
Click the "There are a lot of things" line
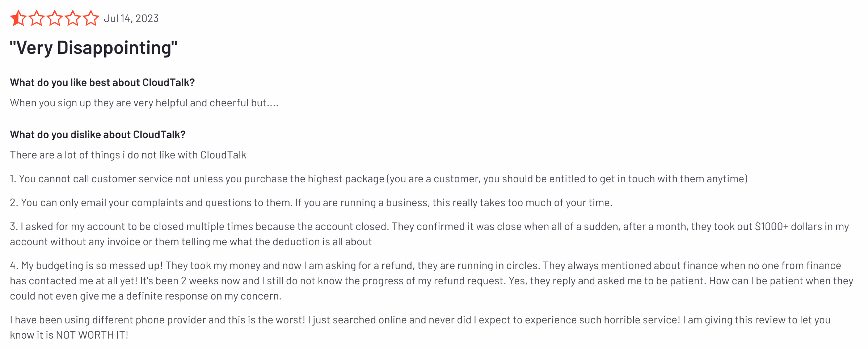point(128,155)
